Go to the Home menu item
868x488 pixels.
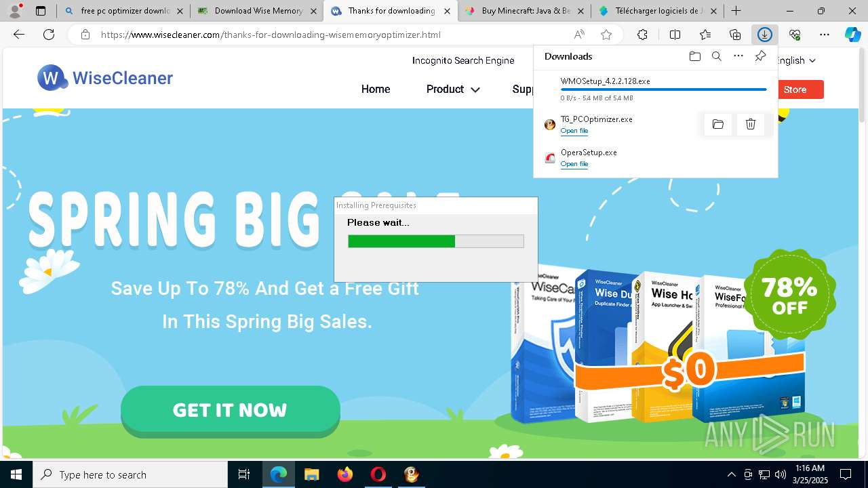pos(376,89)
